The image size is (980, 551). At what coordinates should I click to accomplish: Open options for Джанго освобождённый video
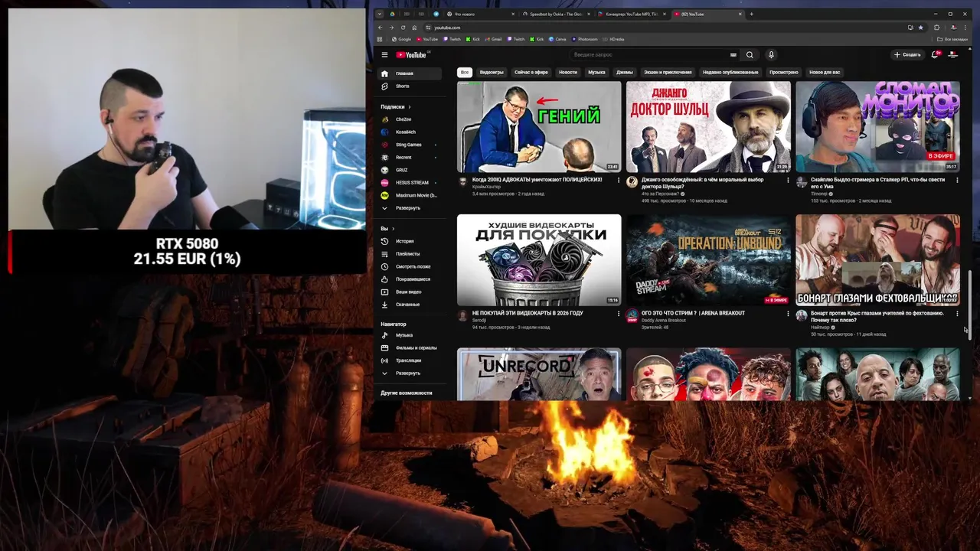tap(788, 181)
